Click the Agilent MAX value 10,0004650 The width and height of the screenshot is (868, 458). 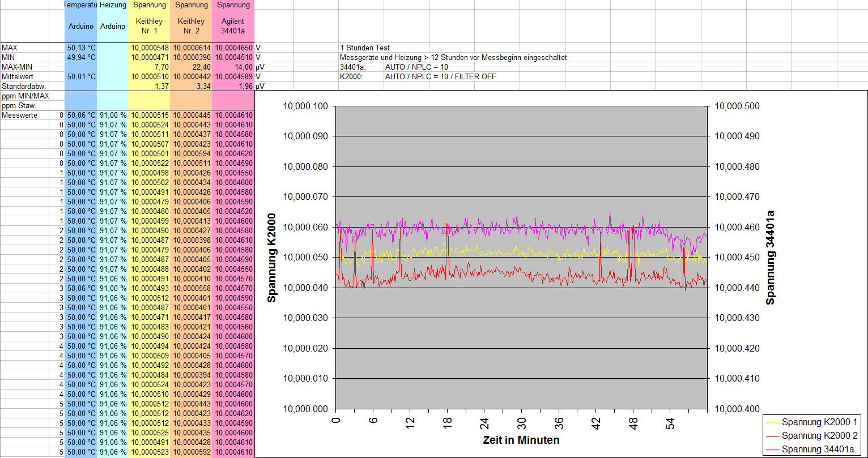coord(233,48)
